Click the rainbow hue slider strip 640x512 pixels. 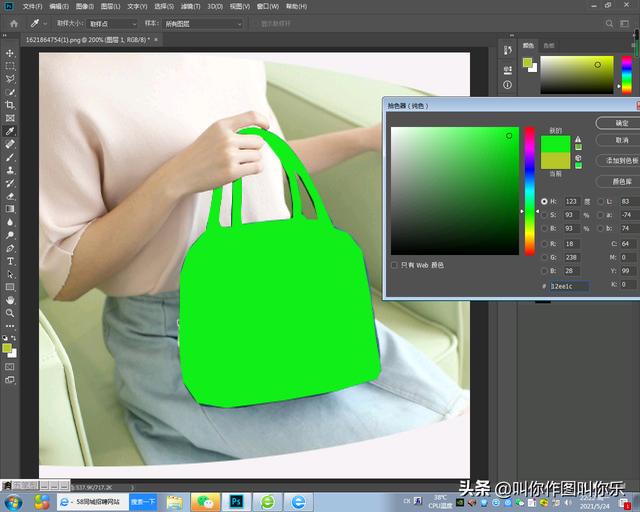pos(529,190)
